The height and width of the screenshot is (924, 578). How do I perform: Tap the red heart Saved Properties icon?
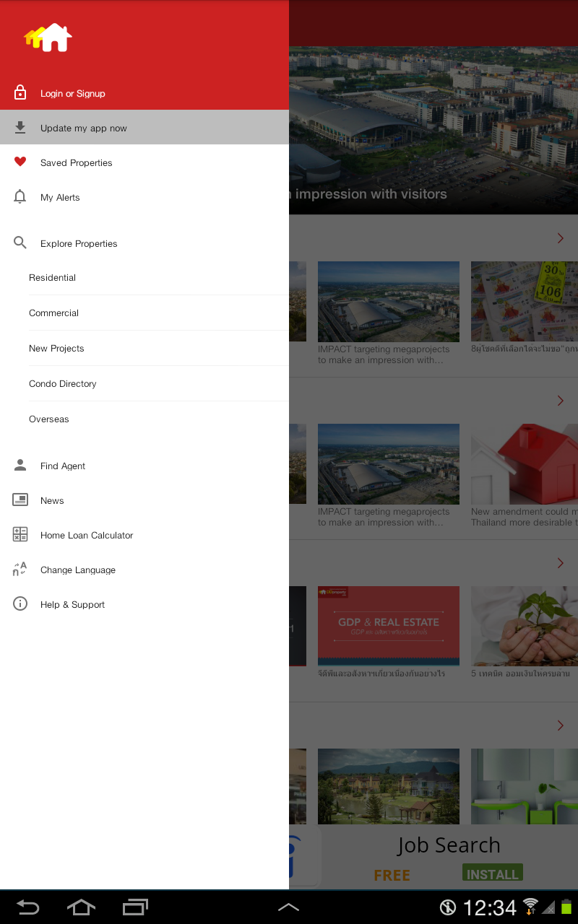point(20,162)
